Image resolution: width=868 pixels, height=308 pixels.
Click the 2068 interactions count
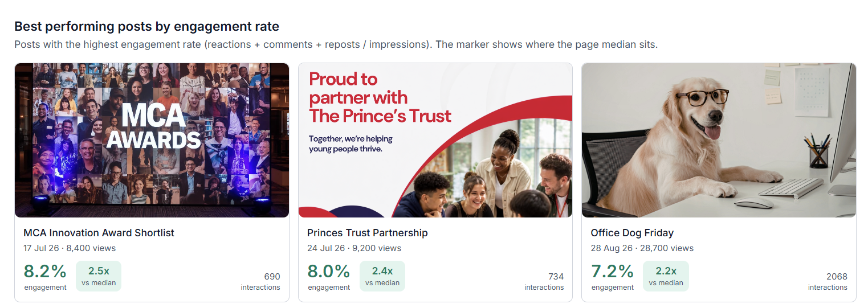click(837, 277)
